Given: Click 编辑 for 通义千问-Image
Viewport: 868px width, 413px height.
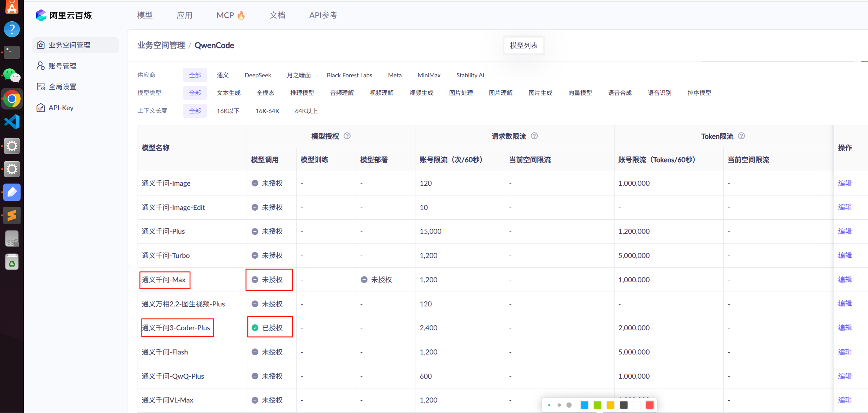Looking at the screenshot, I should pyautogui.click(x=845, y=183).
